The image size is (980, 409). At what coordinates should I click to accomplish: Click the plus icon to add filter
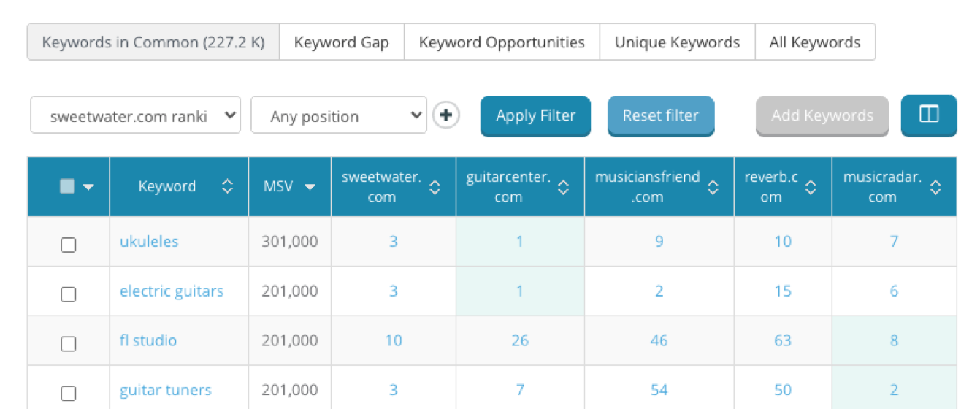point(446,115)
